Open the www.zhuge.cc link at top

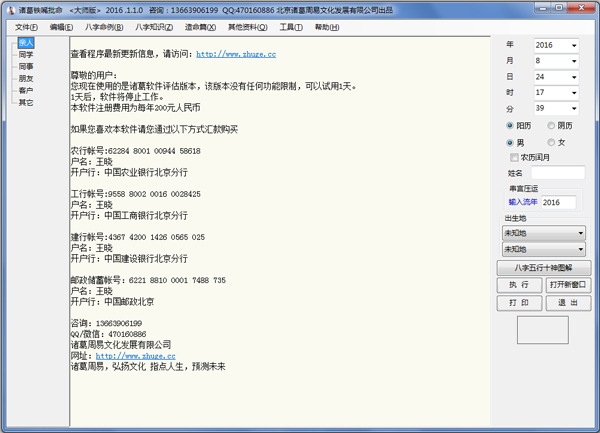[x=236, y=54]
